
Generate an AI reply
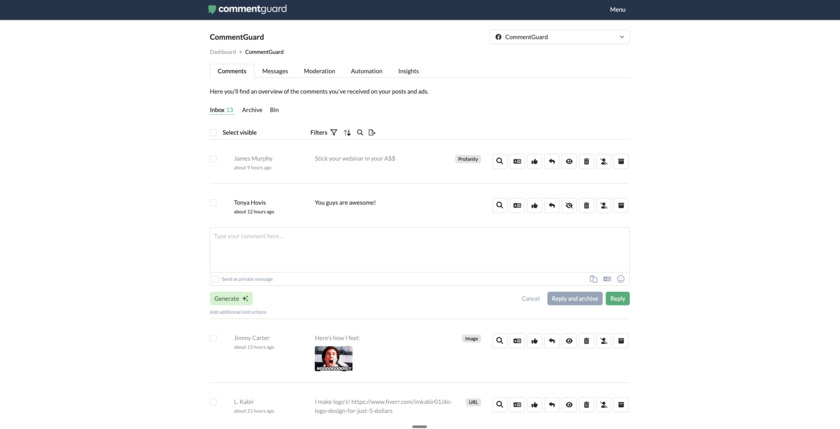(231, 298)
